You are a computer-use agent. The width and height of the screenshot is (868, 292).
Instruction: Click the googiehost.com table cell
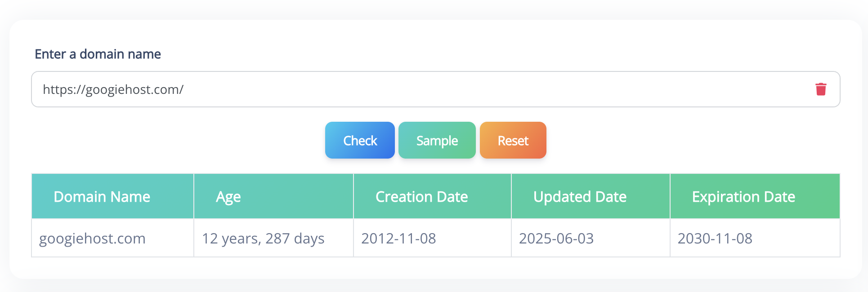[x=92, y=239]
